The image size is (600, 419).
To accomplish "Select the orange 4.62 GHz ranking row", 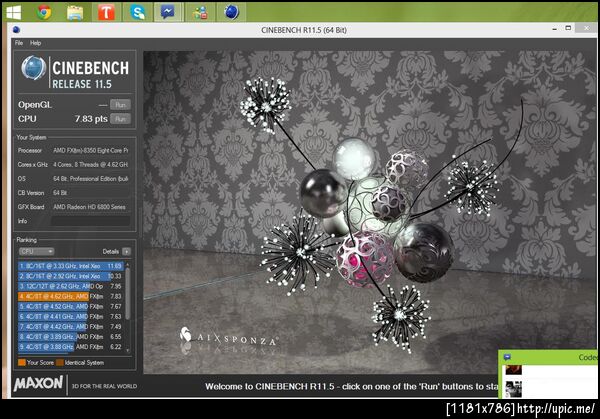I will click(70, 296).
